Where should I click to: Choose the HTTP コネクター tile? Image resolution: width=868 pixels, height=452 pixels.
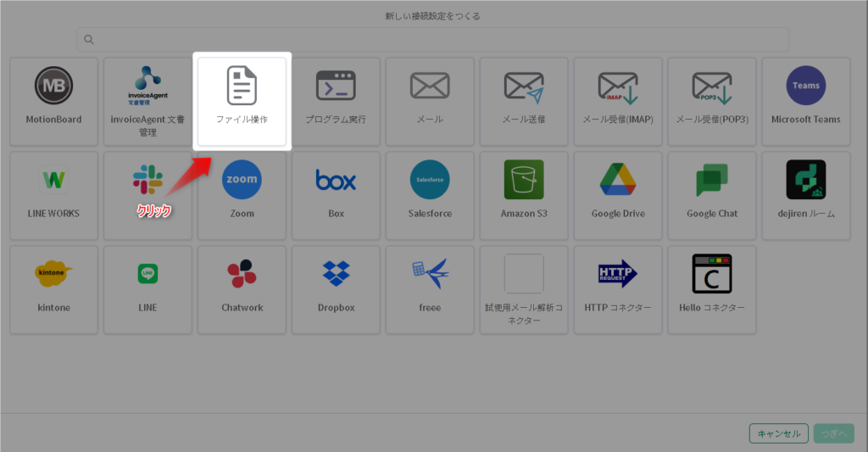tap(618, 290)
